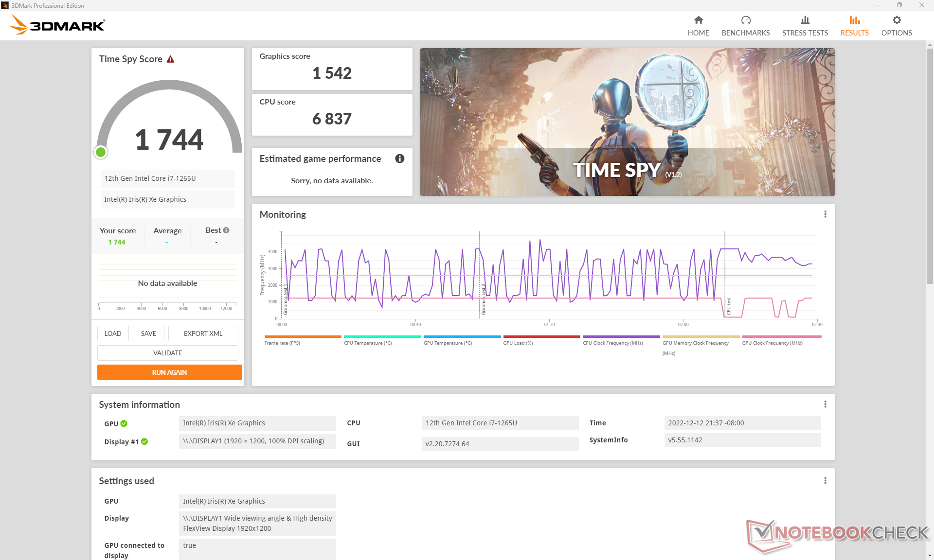Click the Time Spy benchmark banner image
Viewport: 934px width, 560px height.
pyautogui.click(x=627, y=122)
